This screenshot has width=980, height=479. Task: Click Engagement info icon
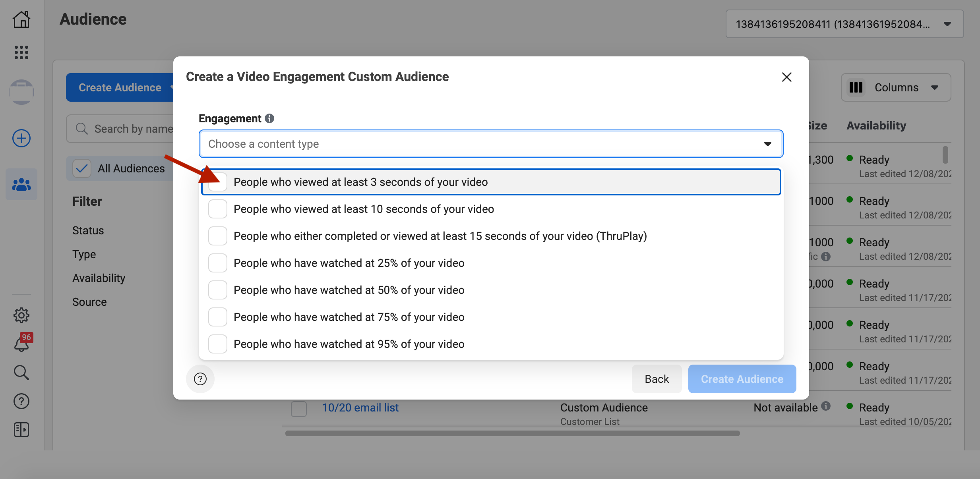(269, 118)
